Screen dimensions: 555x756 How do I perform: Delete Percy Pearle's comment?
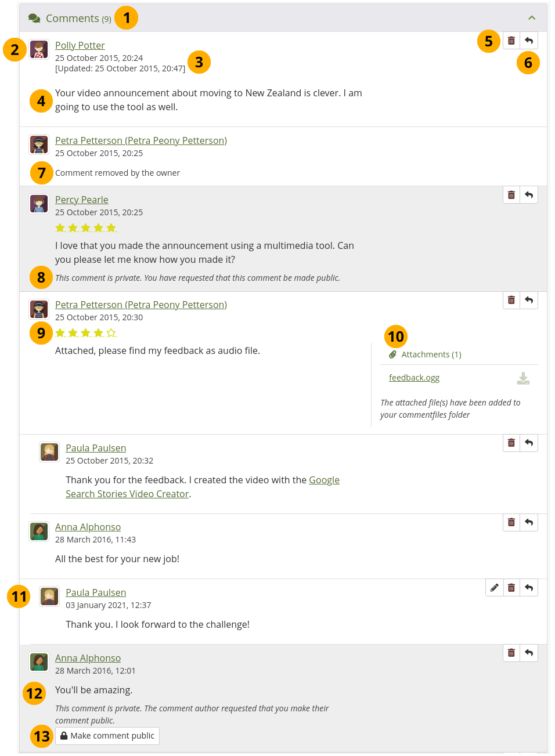(x=511, y=195)
